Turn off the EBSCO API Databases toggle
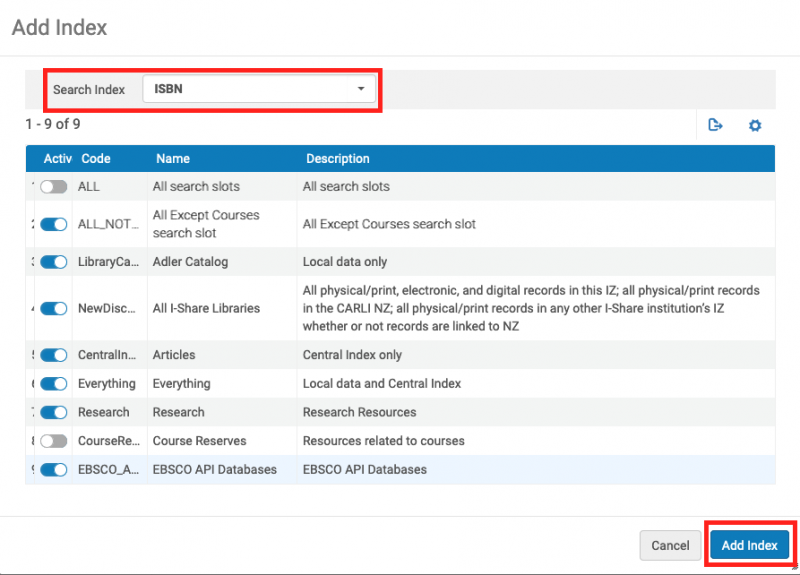 tap(54, 470)
